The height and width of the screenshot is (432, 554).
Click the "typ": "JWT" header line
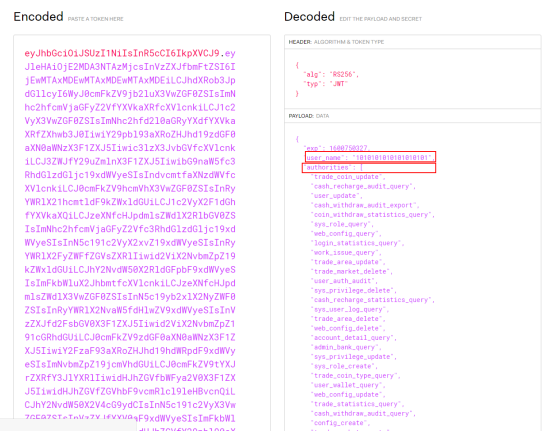[x=326, y=84]
